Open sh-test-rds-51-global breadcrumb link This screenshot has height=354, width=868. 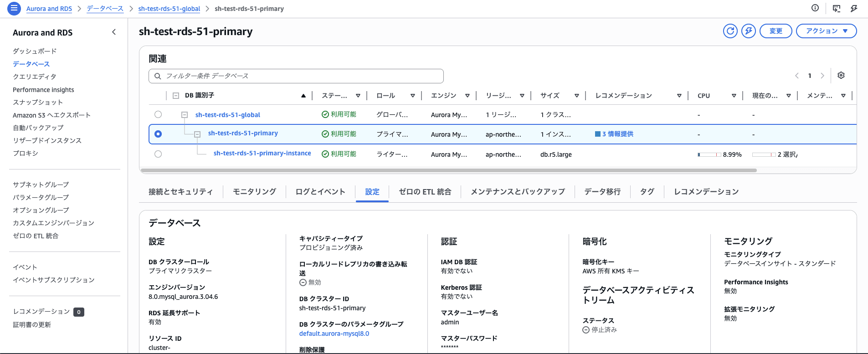169,9
